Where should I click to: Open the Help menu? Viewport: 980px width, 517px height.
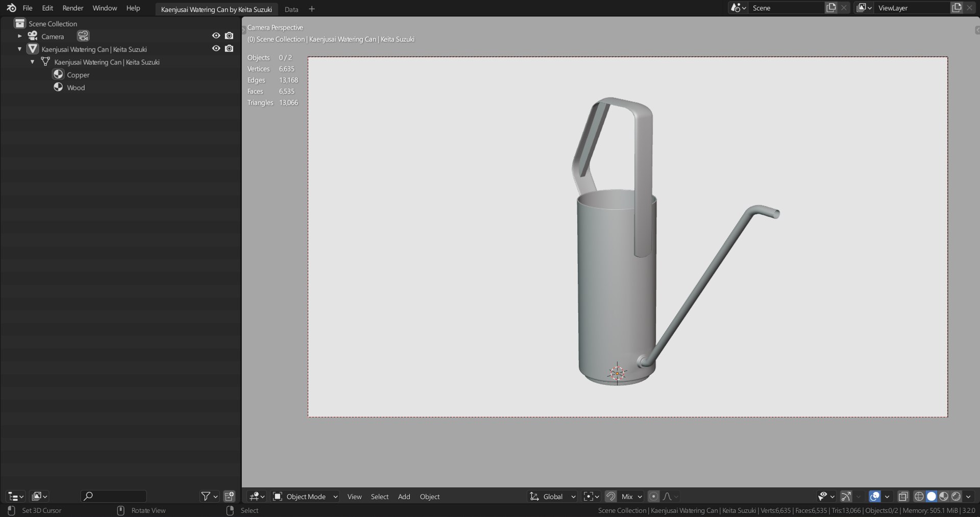(133, 8)
